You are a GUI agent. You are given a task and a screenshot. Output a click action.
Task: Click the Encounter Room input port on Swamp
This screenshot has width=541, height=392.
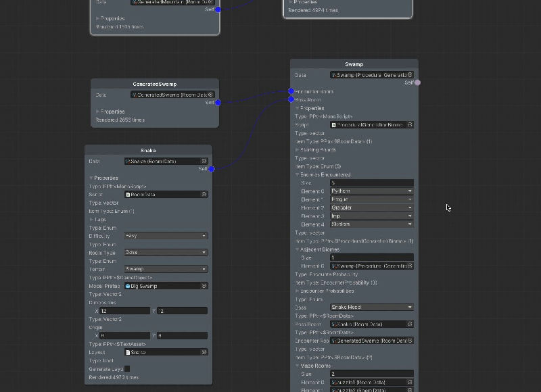(x=291, y=91)
